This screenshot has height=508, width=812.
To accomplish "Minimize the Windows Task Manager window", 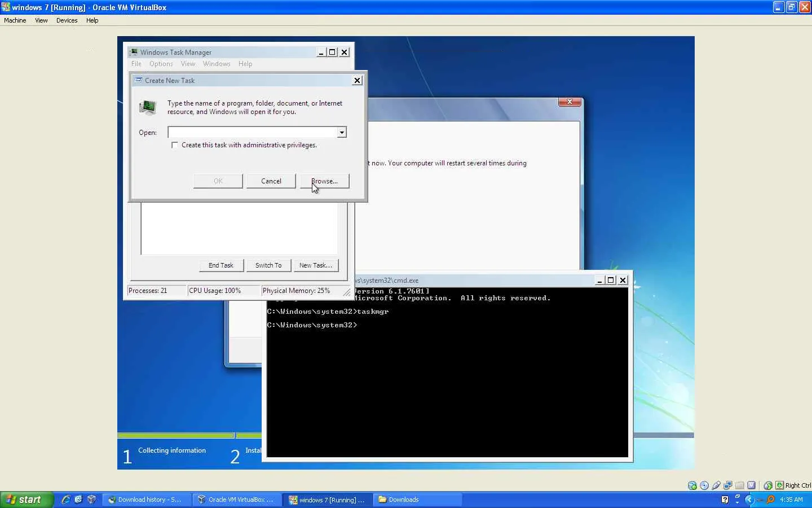I will pyautogui.click(x=321, y=52).
